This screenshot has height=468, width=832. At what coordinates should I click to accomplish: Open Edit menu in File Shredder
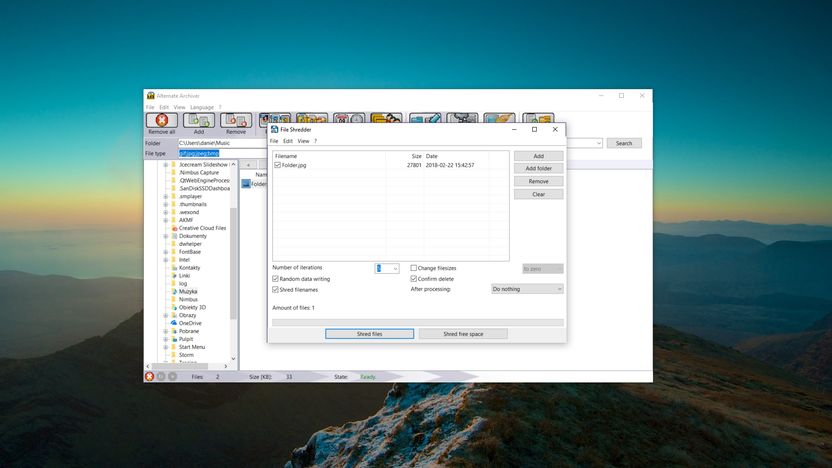pyautogui.click(x=288, y=141)
